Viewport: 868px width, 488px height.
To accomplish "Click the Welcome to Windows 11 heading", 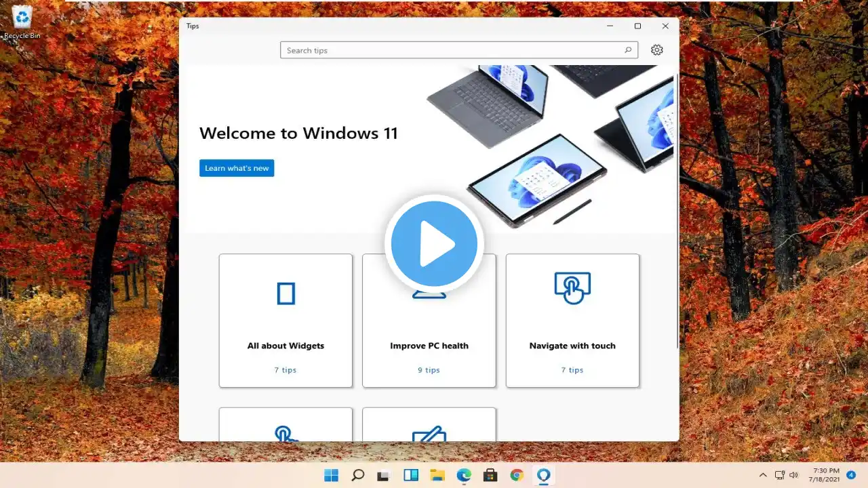I will (298, 133).
